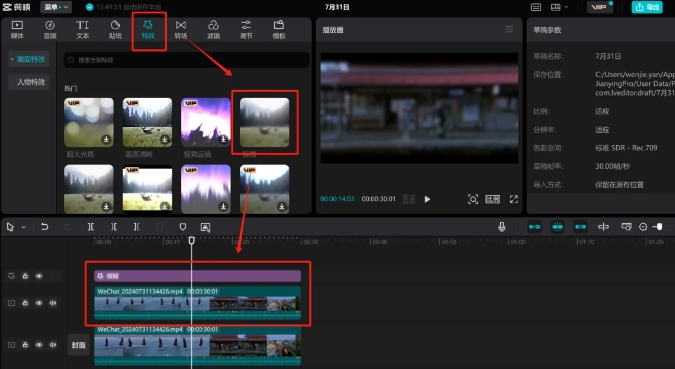Image resolution: width=675 pixels, height=369 pixels.
Task: Open the 音频 audio tab
Action: [50, 30]
